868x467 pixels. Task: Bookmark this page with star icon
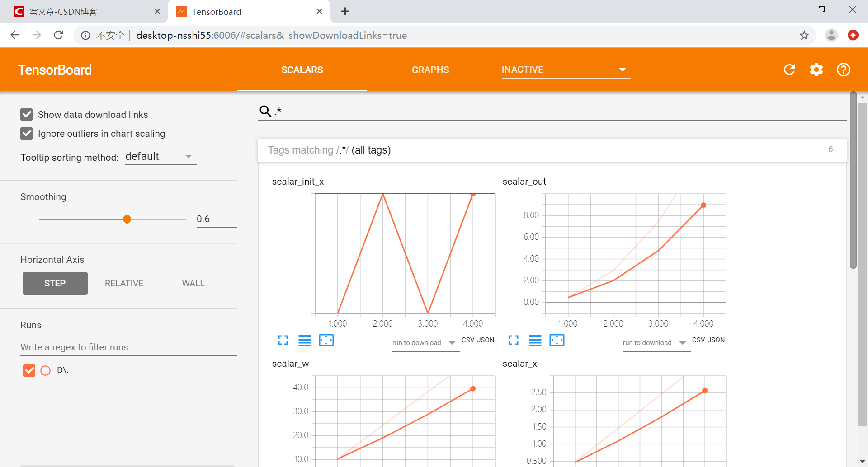[x=804, y=35]
